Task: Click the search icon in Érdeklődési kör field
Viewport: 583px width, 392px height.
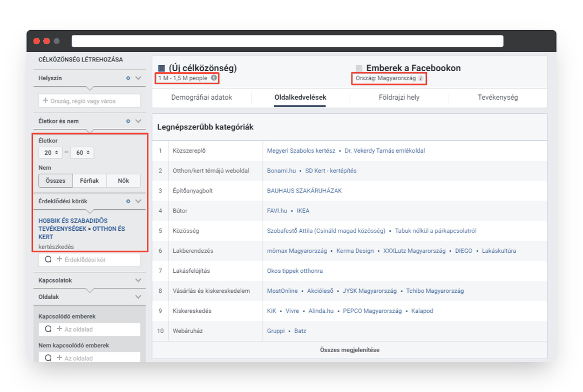Action: [49, 259]
